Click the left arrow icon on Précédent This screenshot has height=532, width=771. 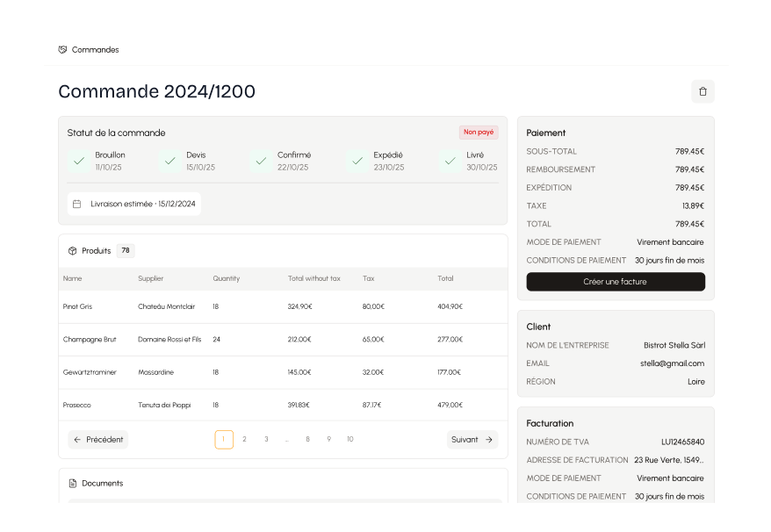point(76,439)
